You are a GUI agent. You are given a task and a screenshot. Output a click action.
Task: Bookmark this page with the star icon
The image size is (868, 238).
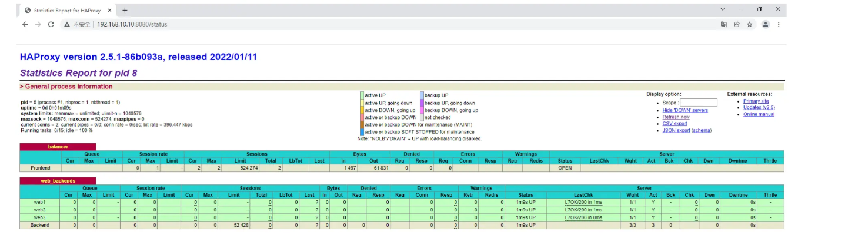[x=750, y=24]
